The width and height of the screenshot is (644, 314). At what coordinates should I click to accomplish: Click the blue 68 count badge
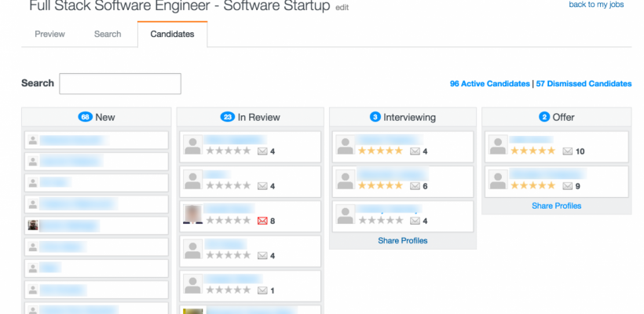coord(85,117)
